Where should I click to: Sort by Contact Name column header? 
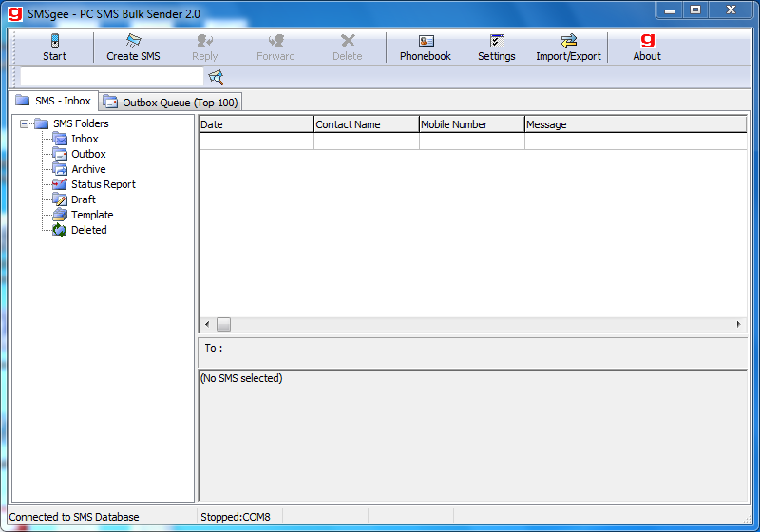367,124
